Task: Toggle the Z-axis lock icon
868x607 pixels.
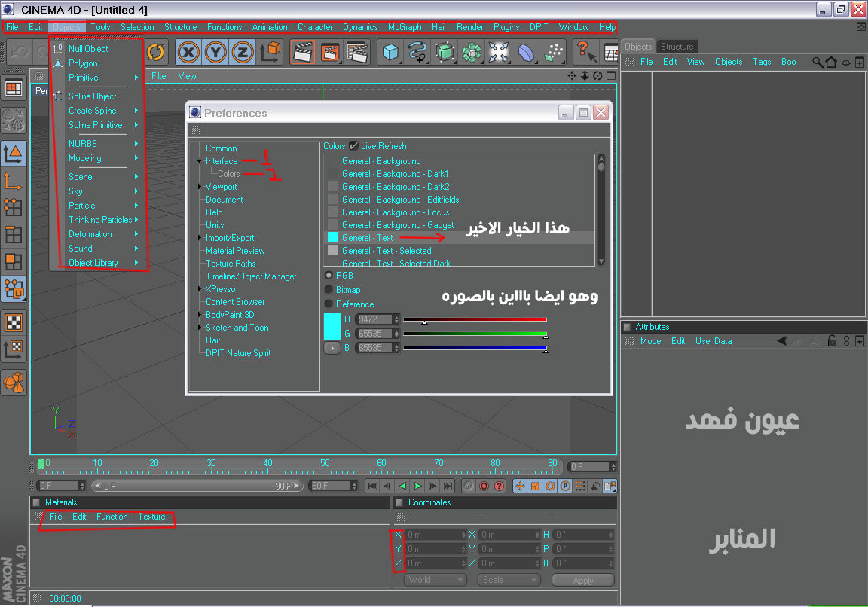Action: (243, 53)
